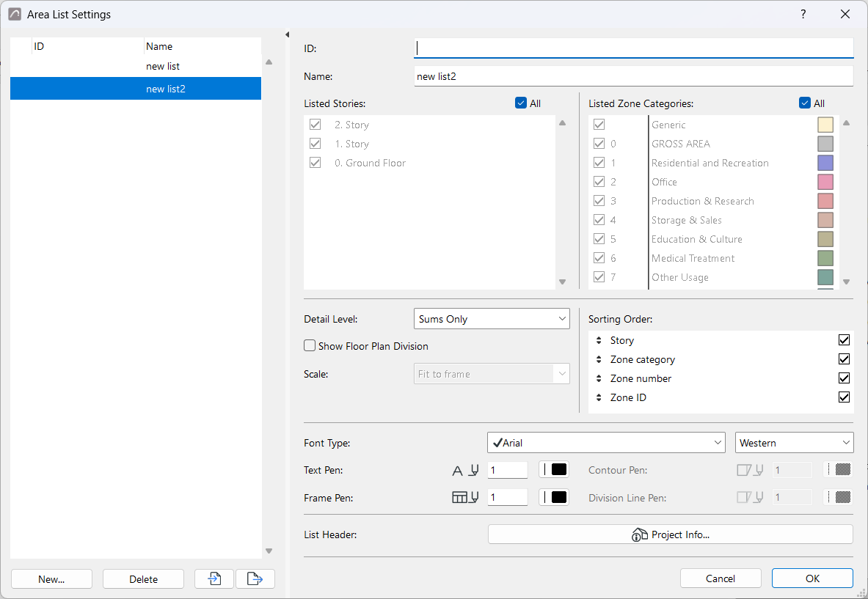868x599 pixels.
Task: Click the Zone ID drag handle
Action: 599,397
